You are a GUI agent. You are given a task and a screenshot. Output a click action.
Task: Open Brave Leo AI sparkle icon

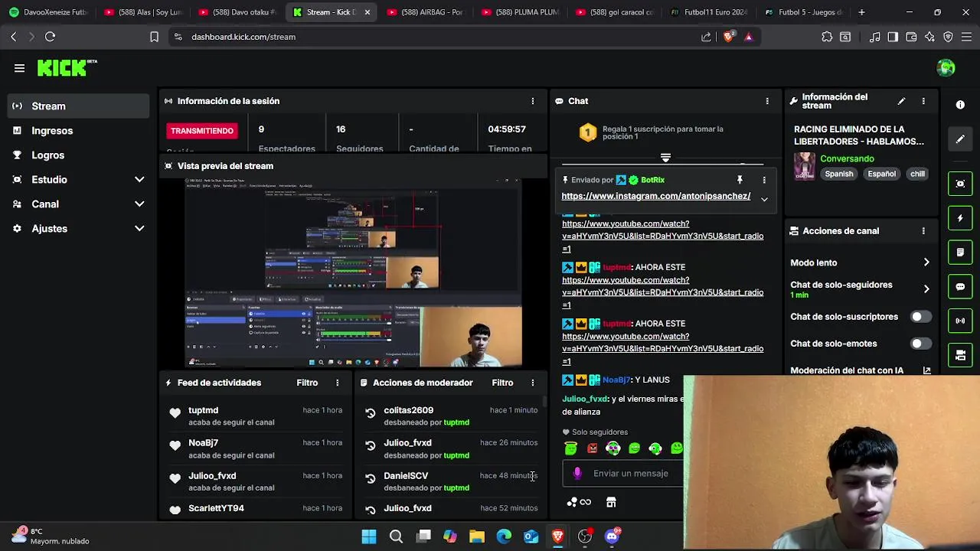tap(929, 37)
